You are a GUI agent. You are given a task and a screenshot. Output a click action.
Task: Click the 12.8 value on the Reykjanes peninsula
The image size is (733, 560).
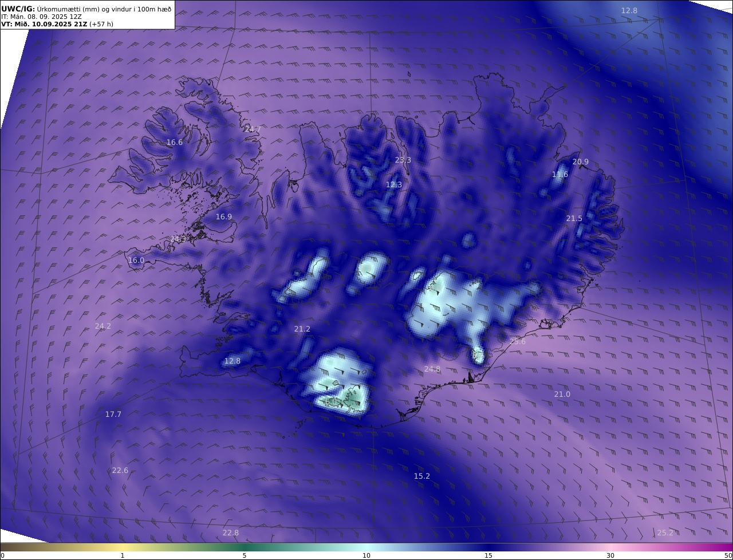232,361
